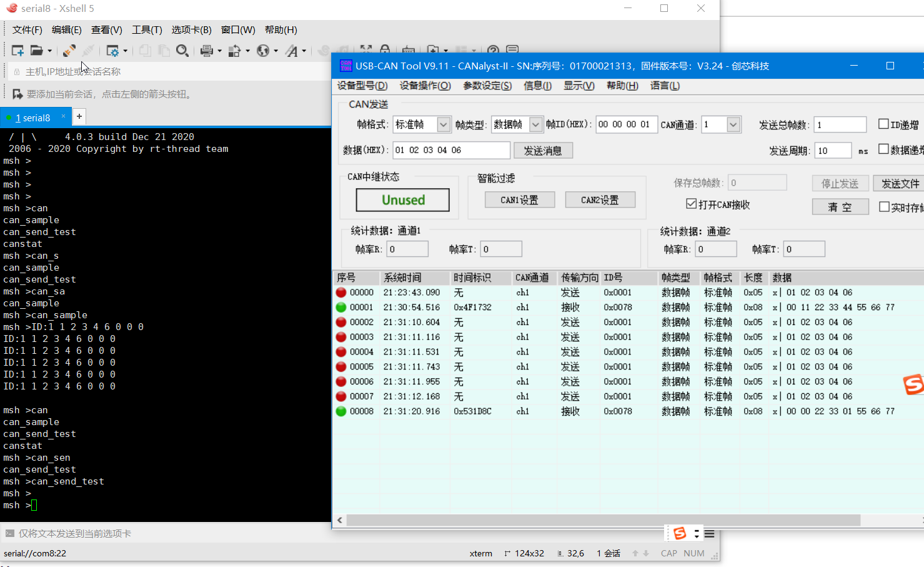Click the Unused relay status button

tap(403, 200)
